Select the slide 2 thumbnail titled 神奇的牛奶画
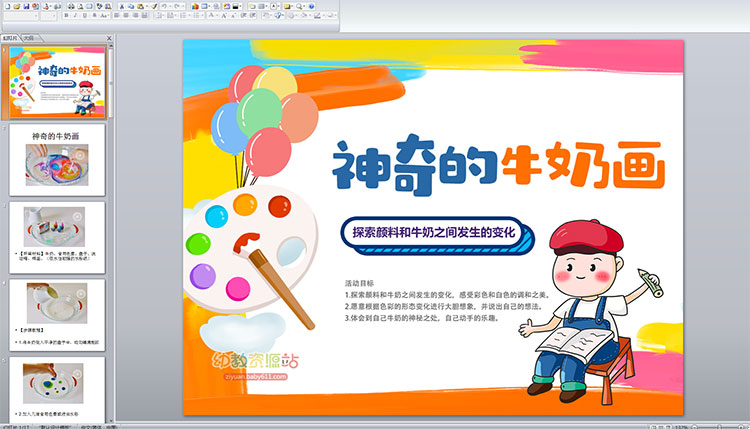 click(57, 160)
